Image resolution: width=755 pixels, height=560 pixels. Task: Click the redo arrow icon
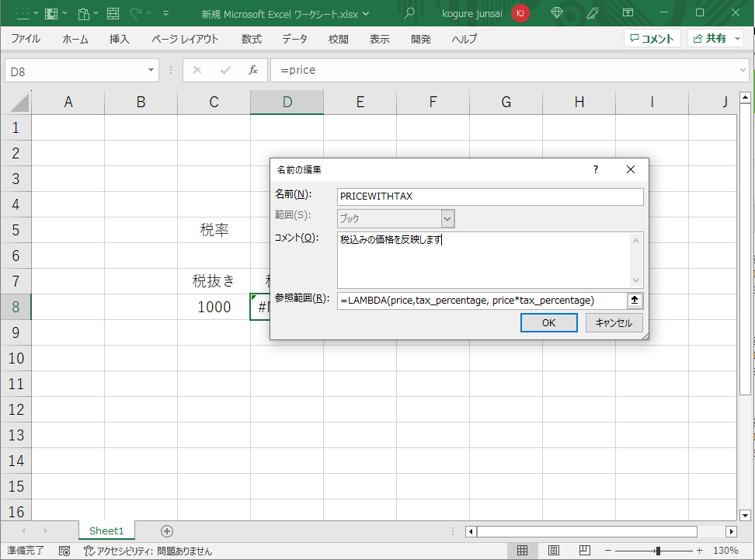136,13
